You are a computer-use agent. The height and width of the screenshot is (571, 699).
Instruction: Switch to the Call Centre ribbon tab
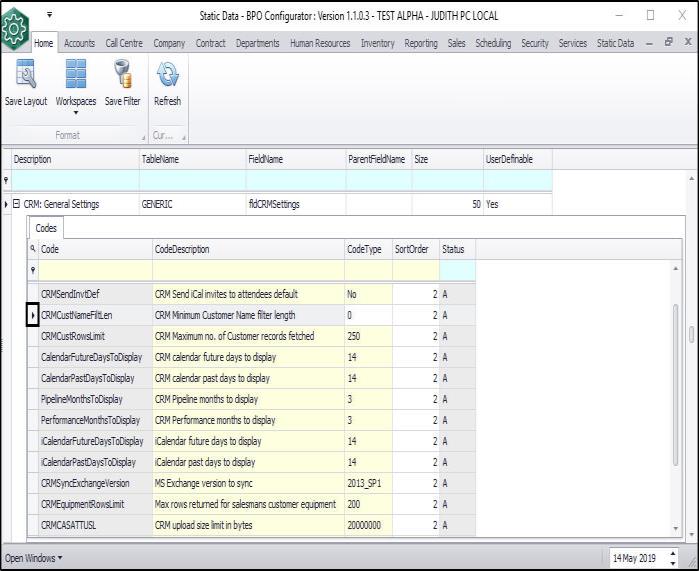click(x=125, y=44)
